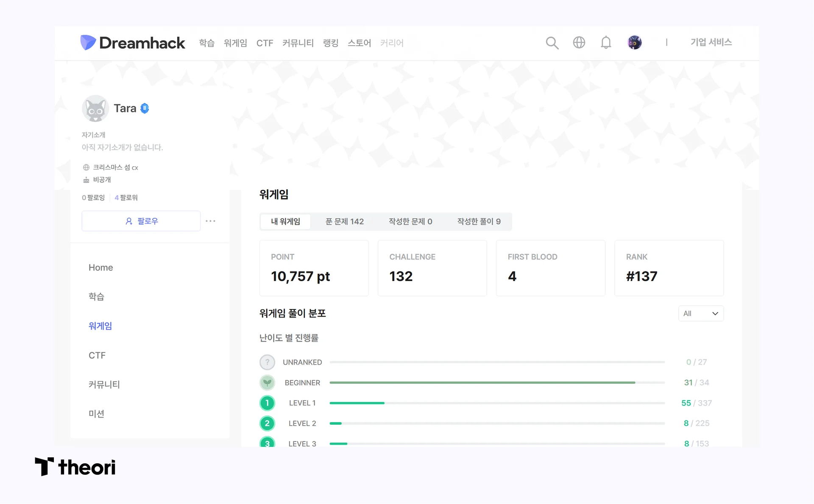
Task: Click the profile avatar in the header
Action: [634, 42]
